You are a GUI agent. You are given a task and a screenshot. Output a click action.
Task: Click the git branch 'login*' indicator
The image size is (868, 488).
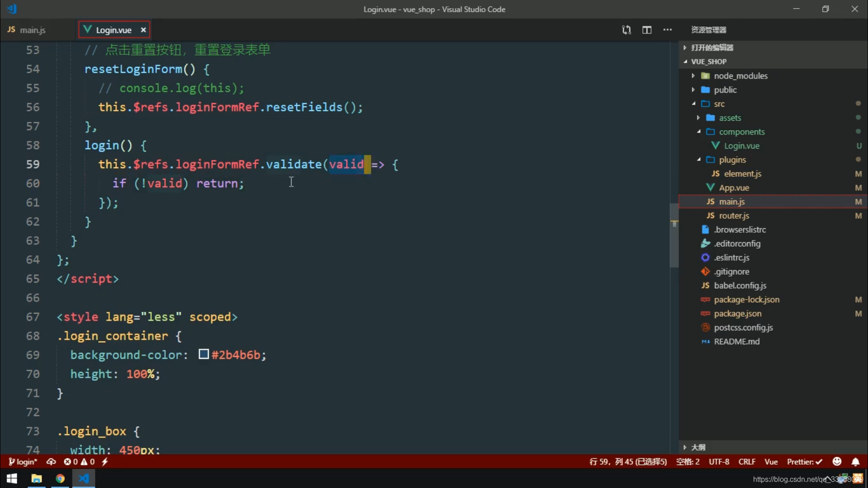point(23,462)
